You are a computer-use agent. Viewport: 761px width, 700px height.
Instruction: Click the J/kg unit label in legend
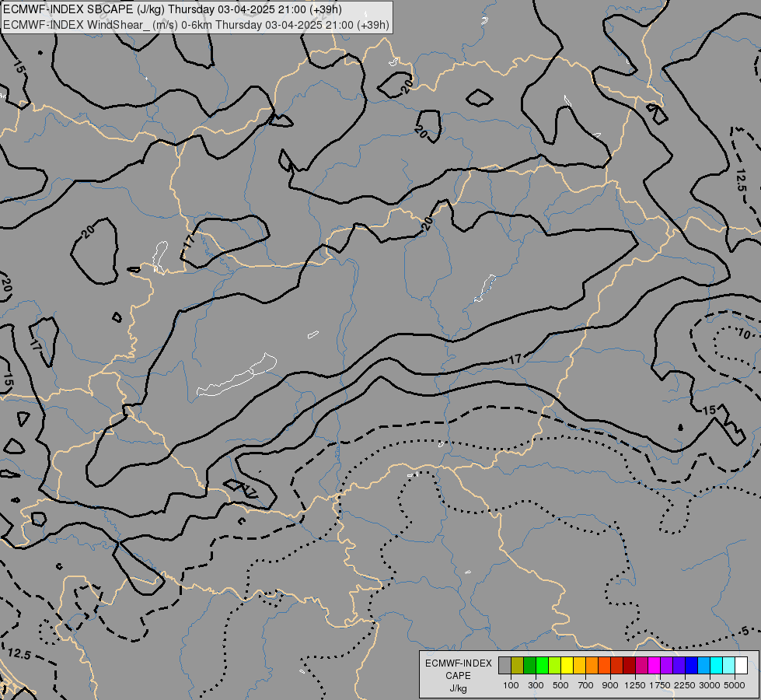click(x=458, y=688)
